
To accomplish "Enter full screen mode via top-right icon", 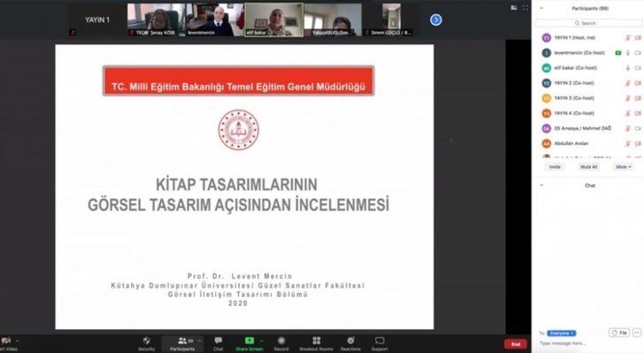I will click(x=525, y=8).
